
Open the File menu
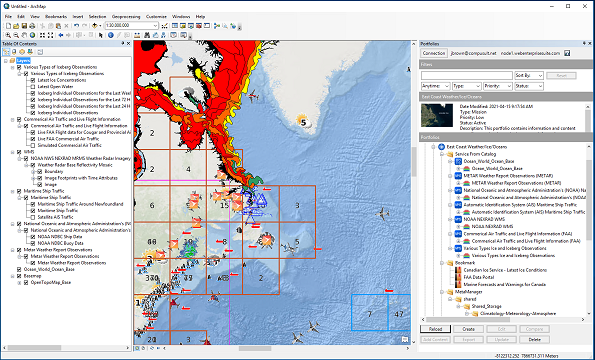[8, 17]
